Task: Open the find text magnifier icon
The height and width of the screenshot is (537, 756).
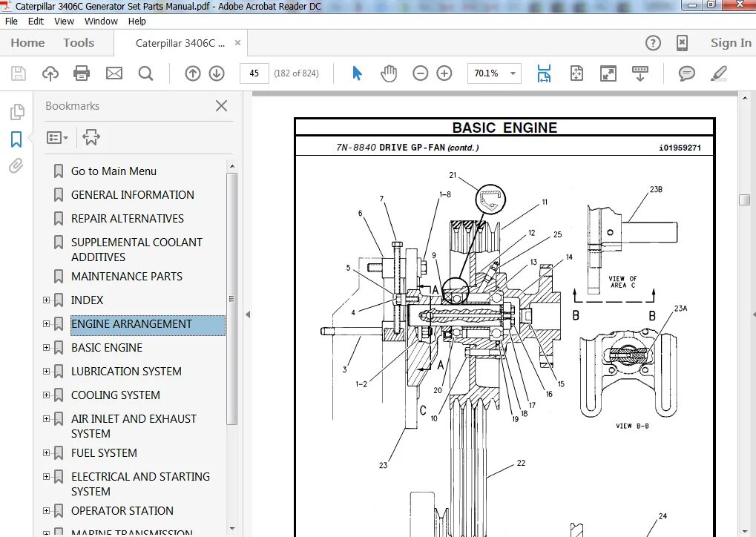Action: [145, 73]
